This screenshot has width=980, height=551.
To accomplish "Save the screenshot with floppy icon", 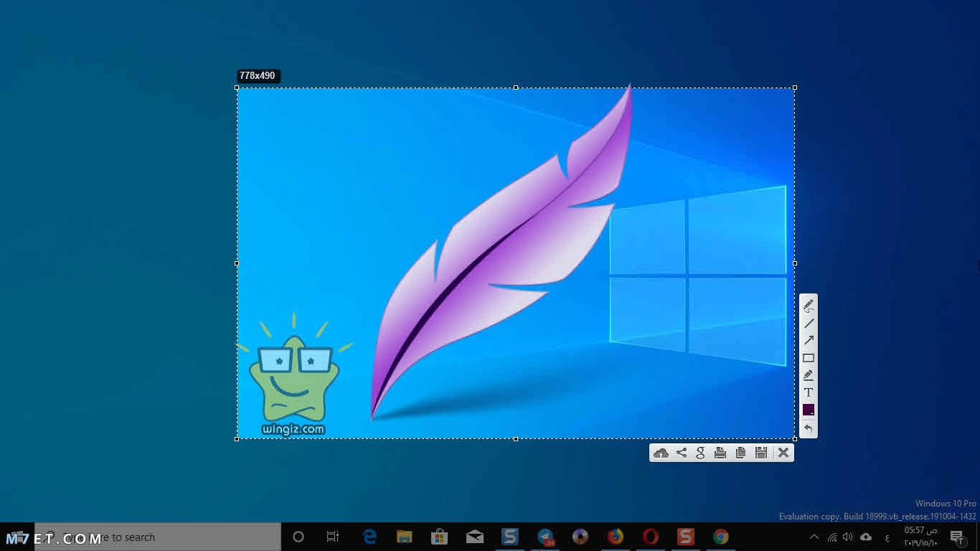I will [x=761, y=453].
